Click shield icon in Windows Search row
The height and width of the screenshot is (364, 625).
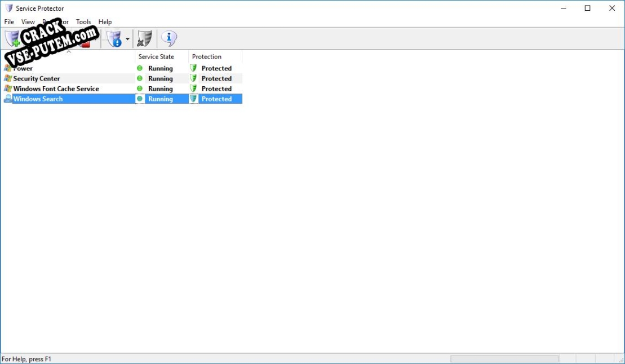point(193,99)
